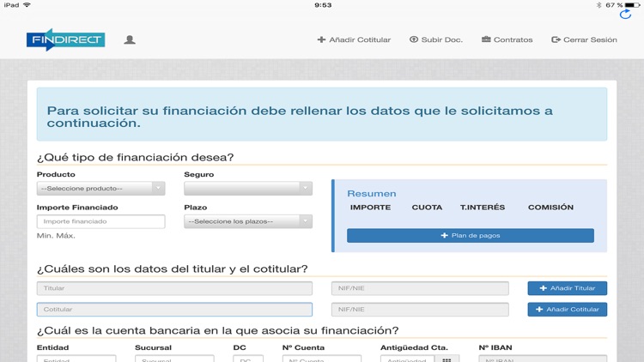Expand the Producto dropdown
Screen dimensions: 644x362
101,189
